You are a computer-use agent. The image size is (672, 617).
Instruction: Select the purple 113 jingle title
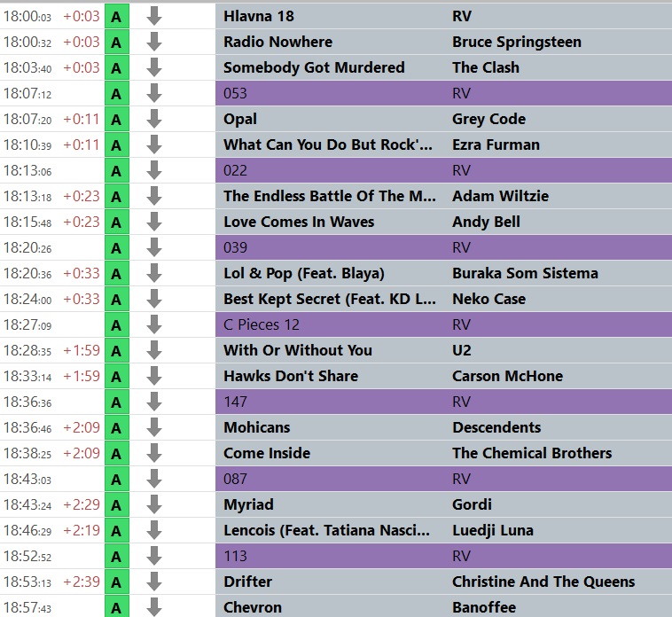pyautogui.click(x=235, y=556)
